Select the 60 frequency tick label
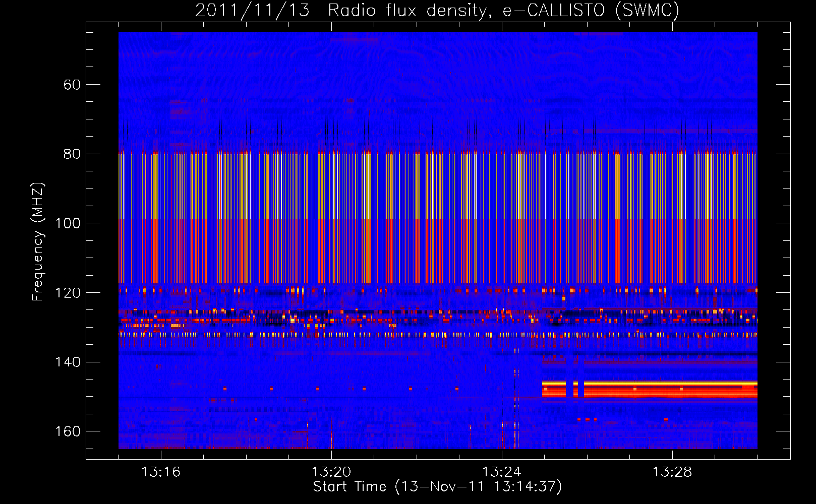The width and height of the screenshot is (816, 504). click(x=72, y=85)
